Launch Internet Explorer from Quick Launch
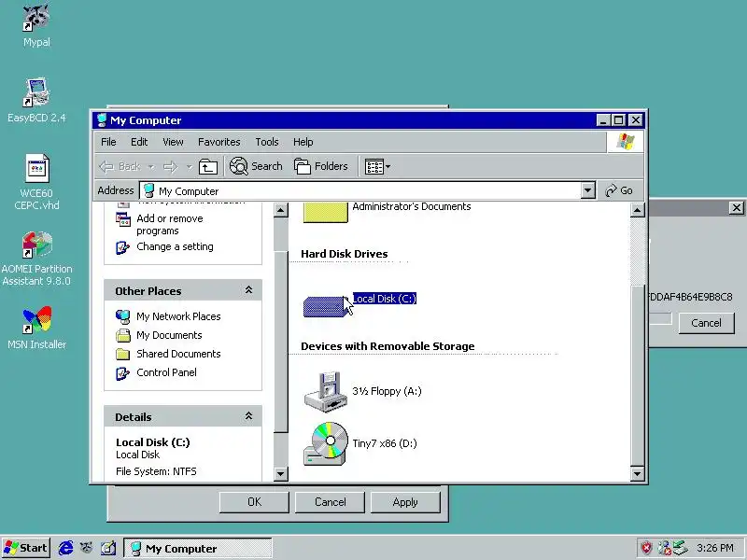 [x=65, y=548]
